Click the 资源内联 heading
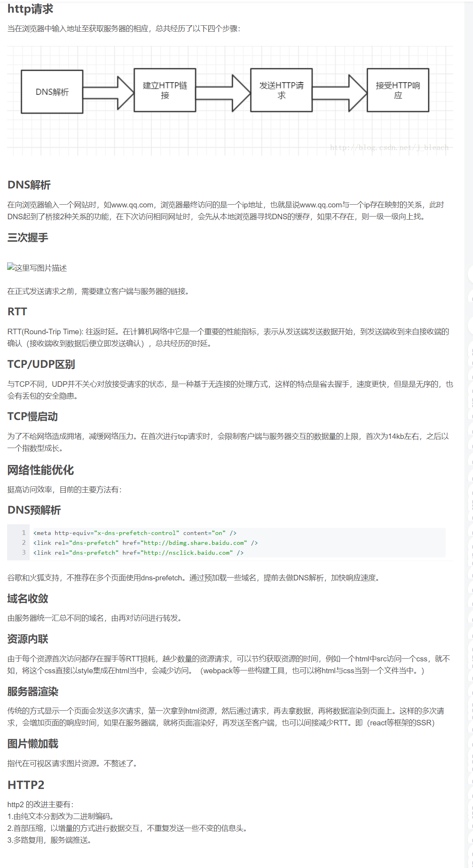The width and height of the screenshot is (473, 868). pos(28,639)
